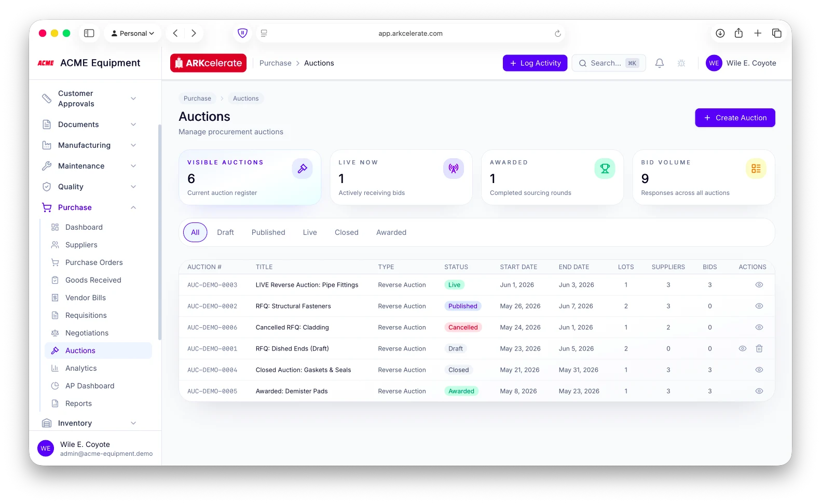Image resolution: width=821 pixels, height=504 pixels.
Task: Switch to the Closed filter tab
Action: tap(347, 232)
